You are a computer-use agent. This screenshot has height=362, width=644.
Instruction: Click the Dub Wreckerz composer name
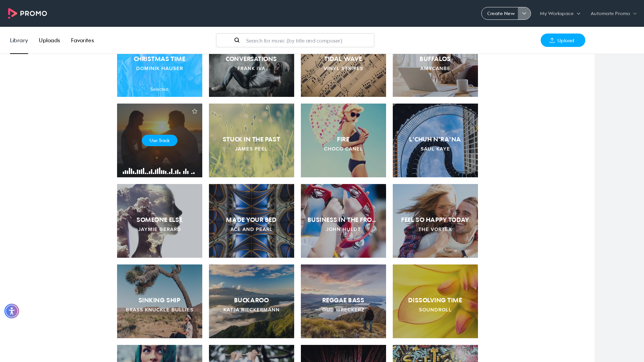[x=343, y=310]
